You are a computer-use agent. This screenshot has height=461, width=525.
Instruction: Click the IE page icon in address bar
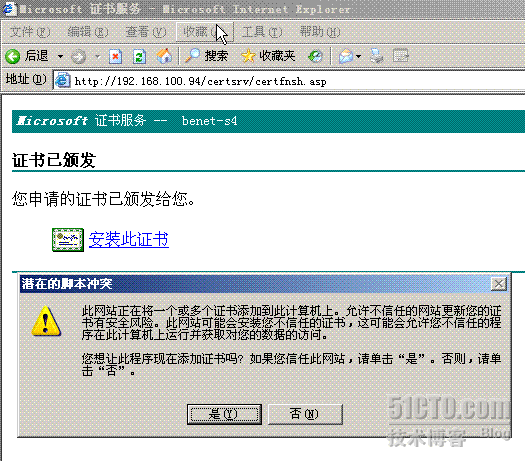coord(63,81)
